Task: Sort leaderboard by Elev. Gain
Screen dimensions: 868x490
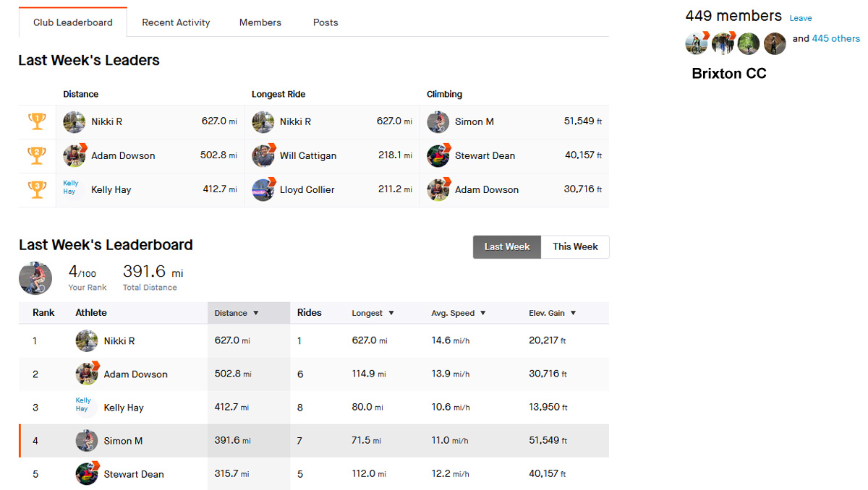Action: click(x=552, y=313)
